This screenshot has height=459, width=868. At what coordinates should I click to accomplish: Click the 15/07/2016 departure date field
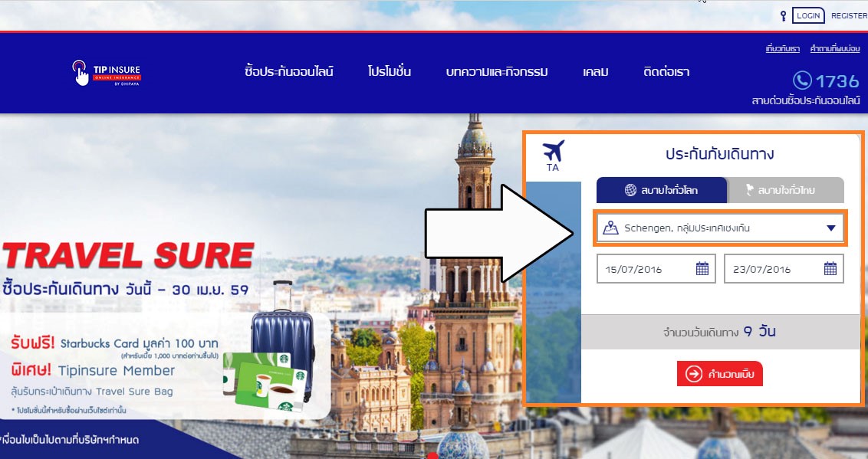[x=656, y=269]
